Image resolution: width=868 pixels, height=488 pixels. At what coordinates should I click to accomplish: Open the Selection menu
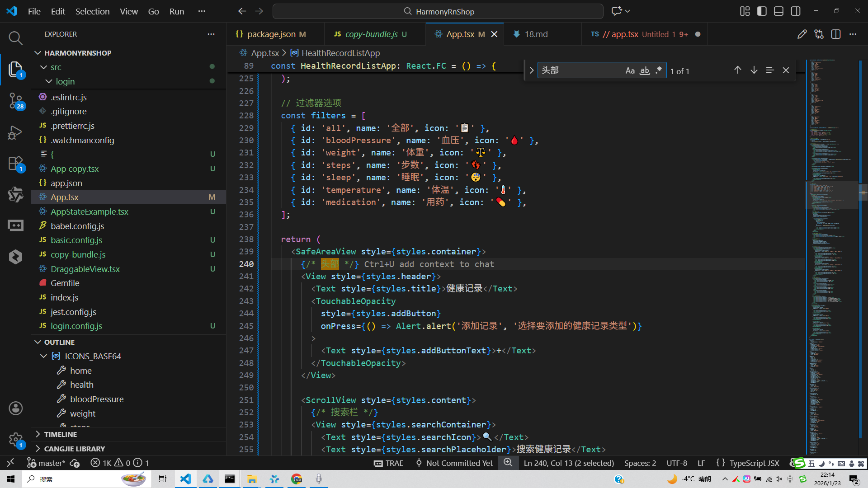(92, 11)
